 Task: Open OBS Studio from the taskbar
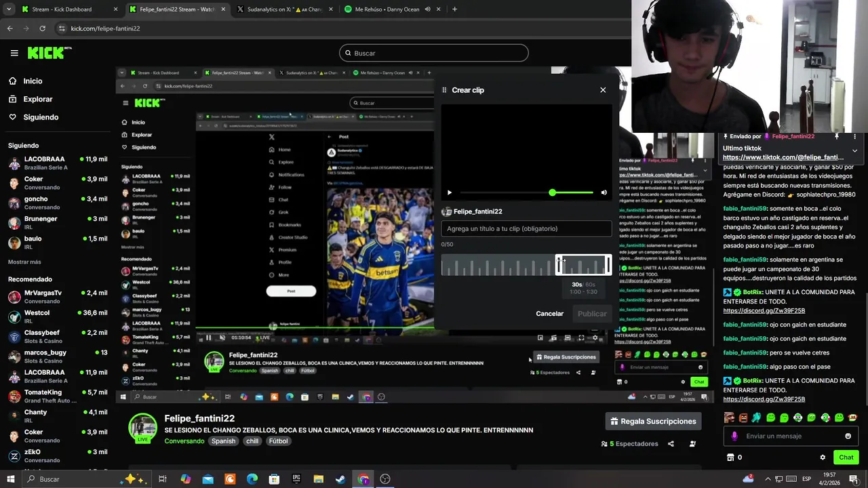[x=385, y=479]
